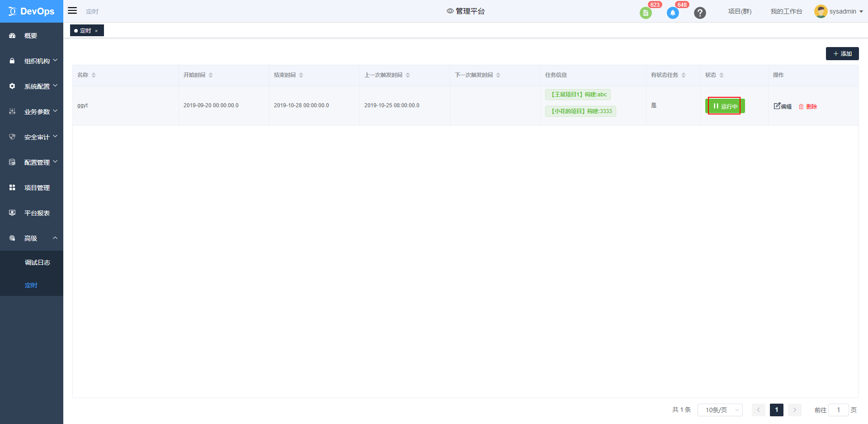Viewport: 868px width, 424px height.
Task: Open 平台报表 in the sidebar
Action: 32,213
